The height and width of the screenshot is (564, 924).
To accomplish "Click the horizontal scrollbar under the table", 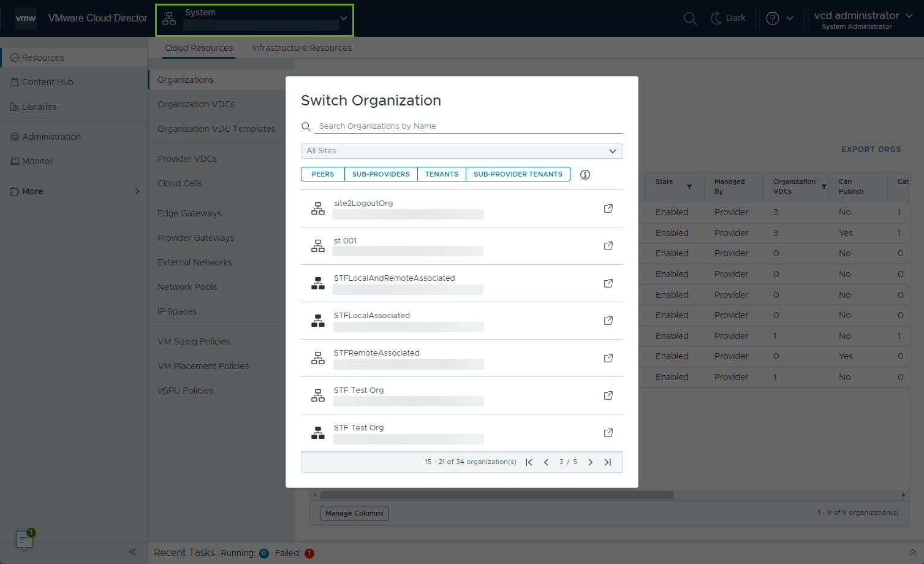I will [x=497, y=495].
